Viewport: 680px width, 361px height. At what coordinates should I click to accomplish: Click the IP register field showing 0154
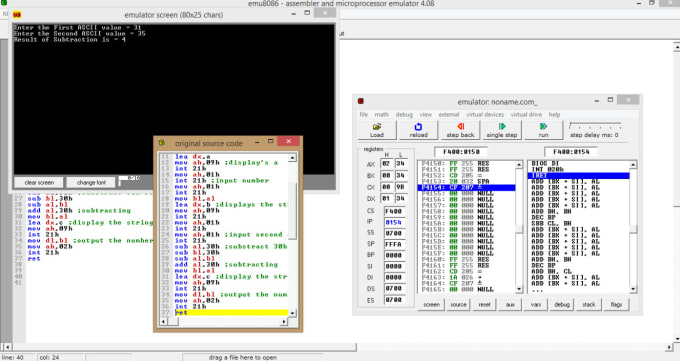[394, 222]
